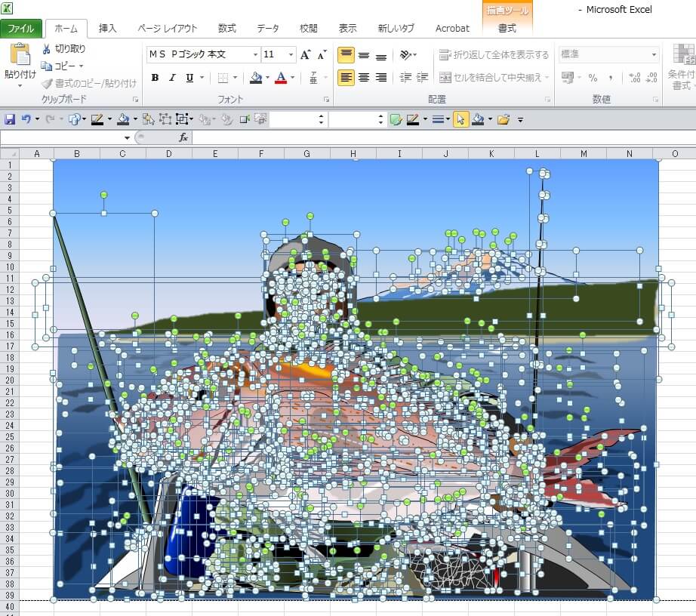The width and height of the screenshot is (696, 616).
Task: Click the Save icon in quick access toolbar
Action: tap(9, 119)
